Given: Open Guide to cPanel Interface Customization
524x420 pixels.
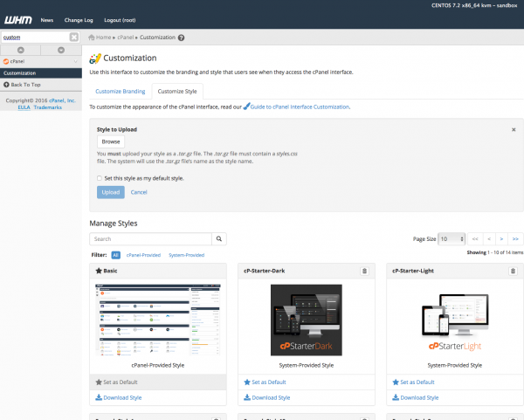Looking at the screenshot, I should coord(300,107).
